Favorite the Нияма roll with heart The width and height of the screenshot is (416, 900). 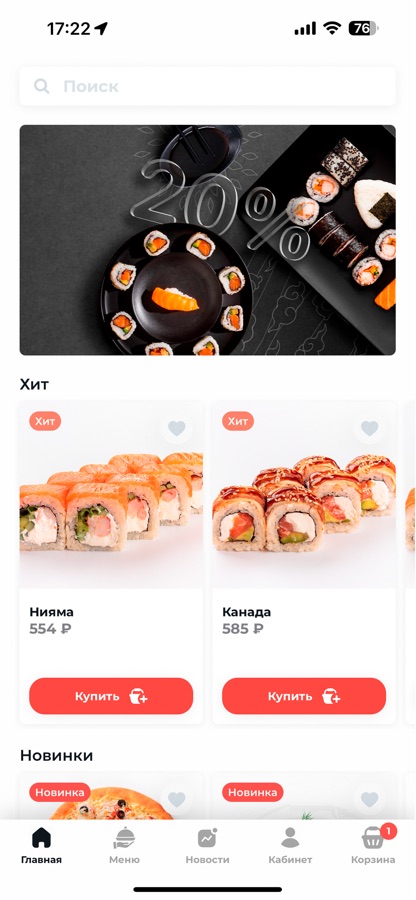(177, 428)
